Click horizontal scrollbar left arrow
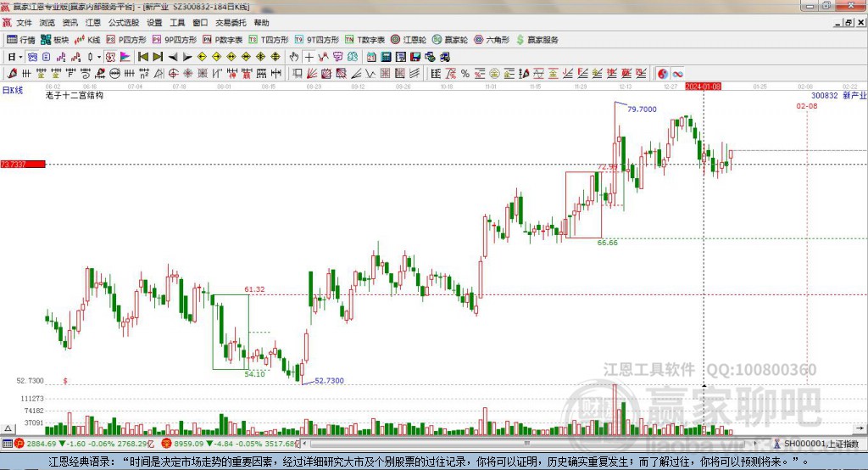This screenshot has height=470, width=868. pos(305,444)
